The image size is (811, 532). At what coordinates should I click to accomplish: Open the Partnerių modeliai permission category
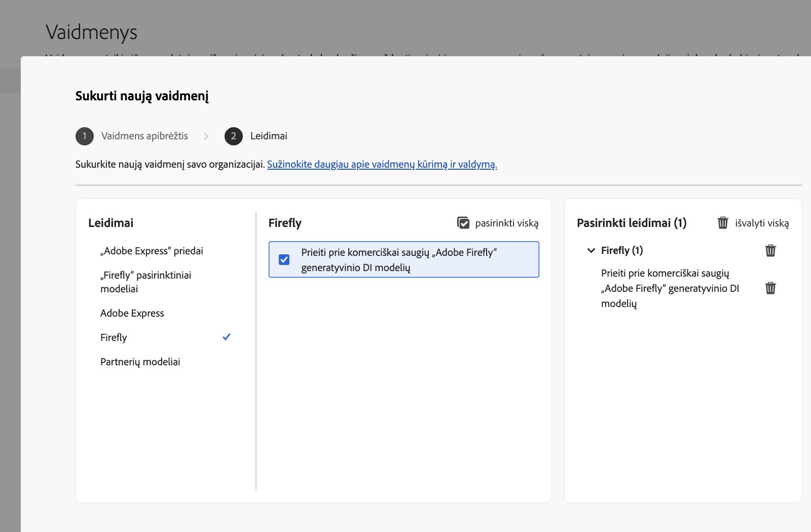(140, 361)
